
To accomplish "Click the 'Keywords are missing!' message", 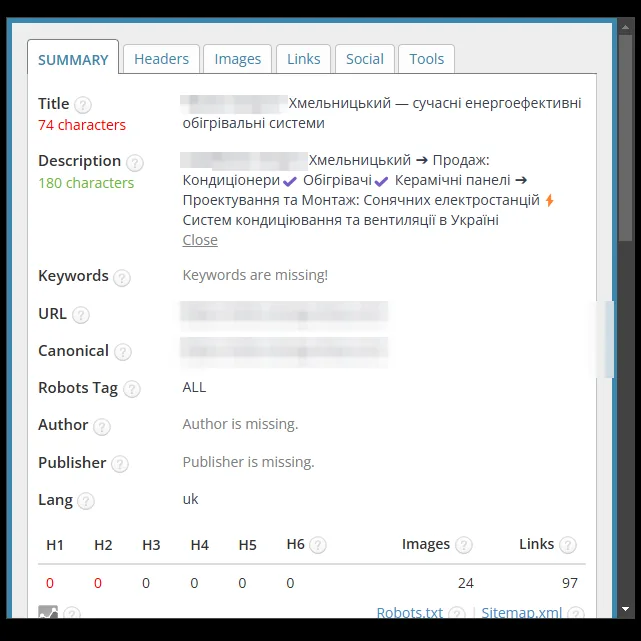I will coord(255,275).
